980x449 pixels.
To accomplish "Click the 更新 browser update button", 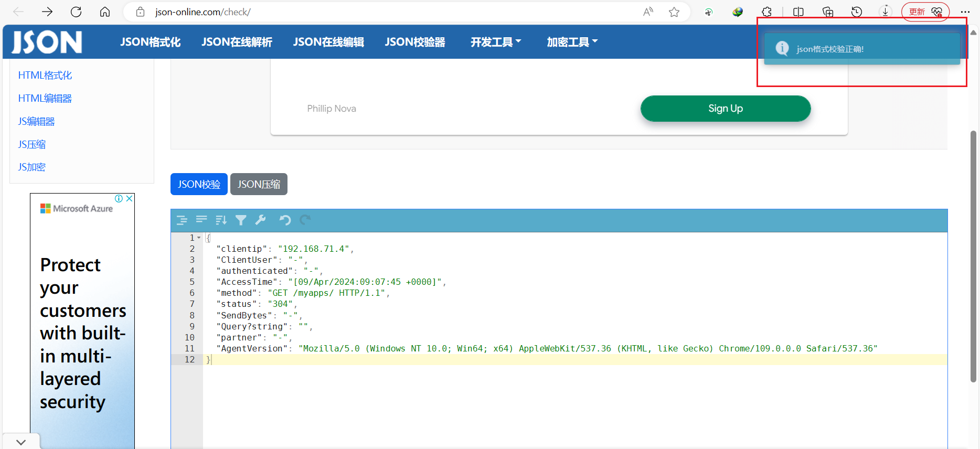I will (925, 12).
